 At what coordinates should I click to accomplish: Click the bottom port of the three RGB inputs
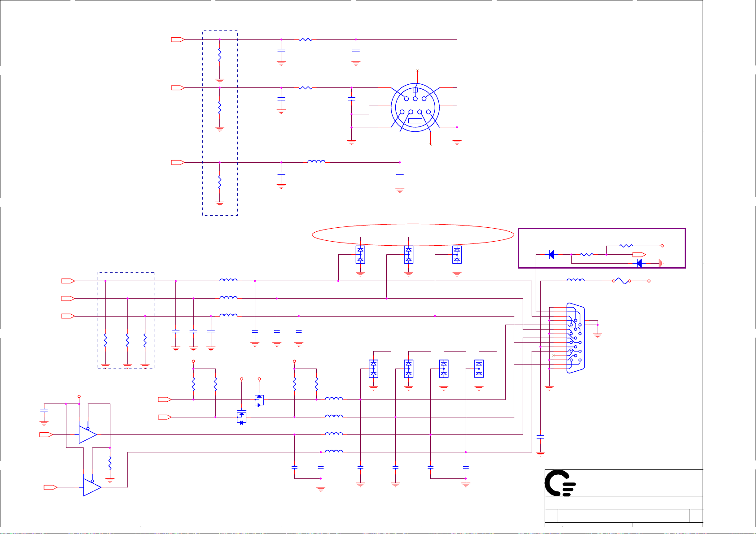tap(68, 316)
